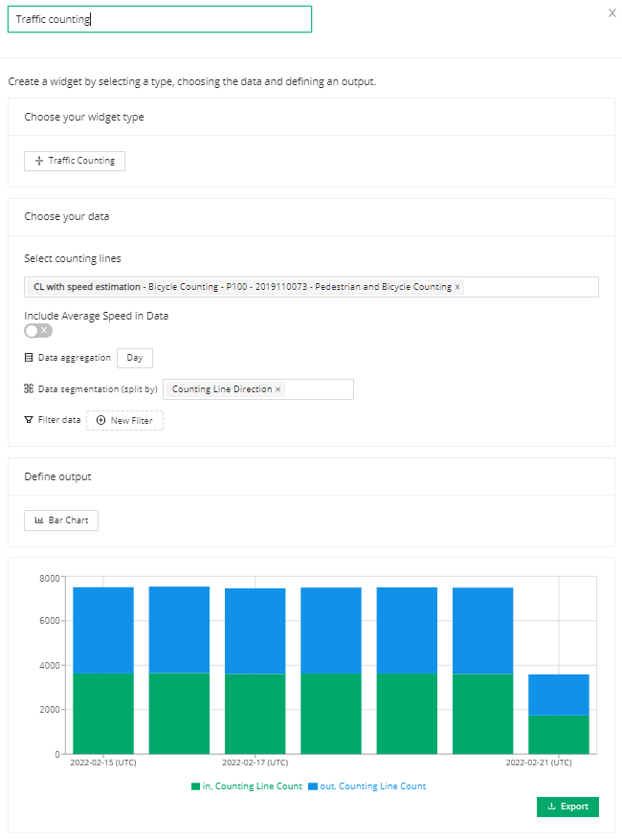Toggle Include Average Speed in Data

pos(38,330)
